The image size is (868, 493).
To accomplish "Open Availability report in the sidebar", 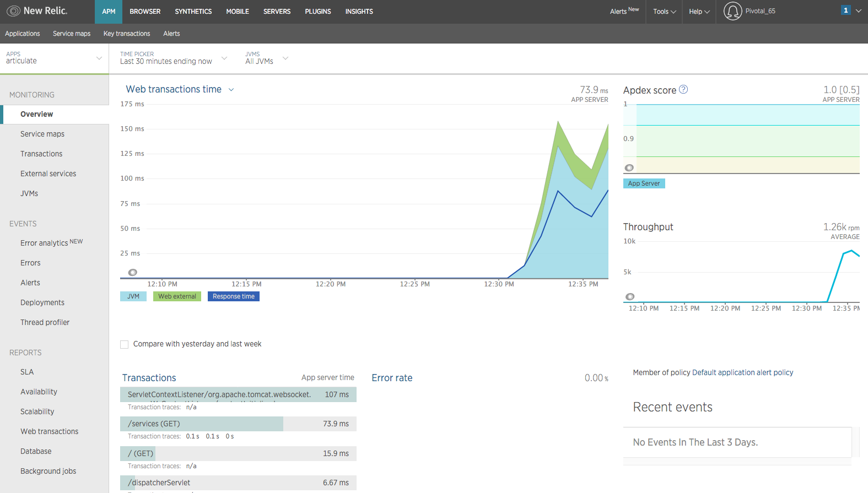I will click(x=39, y=392).
